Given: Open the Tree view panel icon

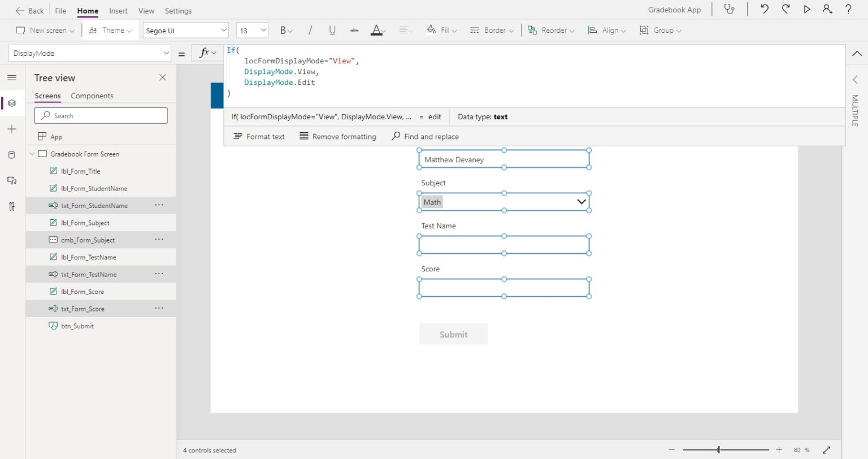Looking at the screenshot, I should 12,103.
